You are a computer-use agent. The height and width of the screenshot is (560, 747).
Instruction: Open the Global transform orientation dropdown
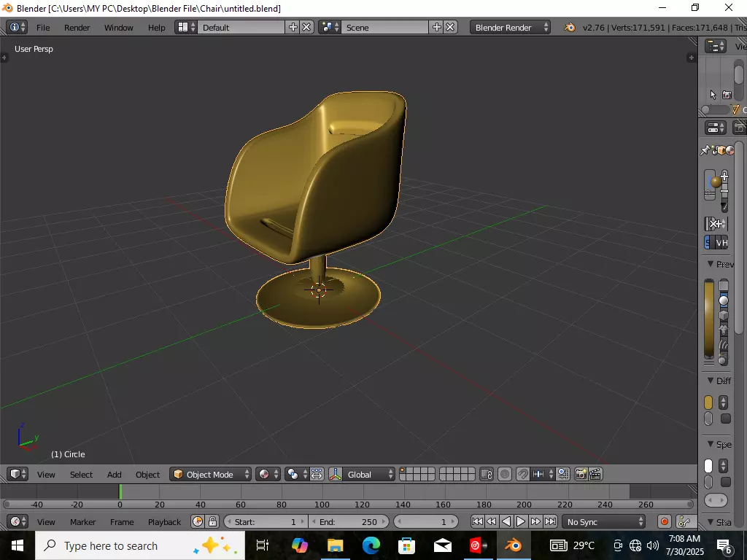(x=368, y=474)
